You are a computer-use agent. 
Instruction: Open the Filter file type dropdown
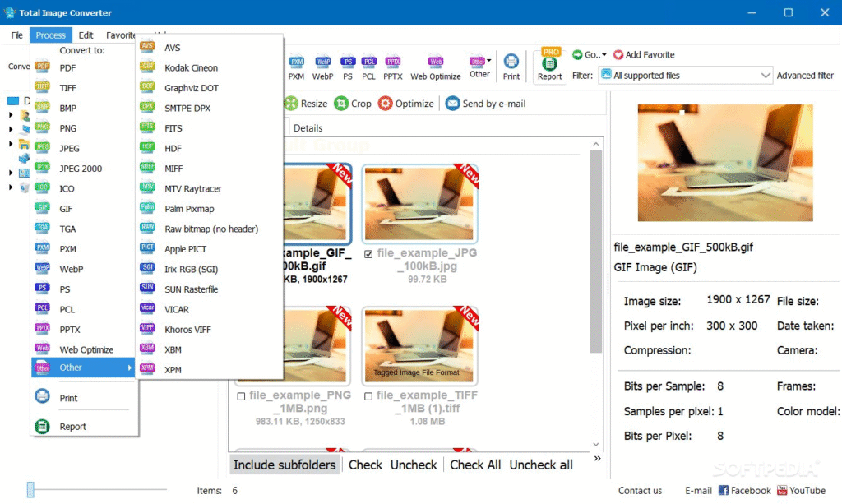pos(765,76)
